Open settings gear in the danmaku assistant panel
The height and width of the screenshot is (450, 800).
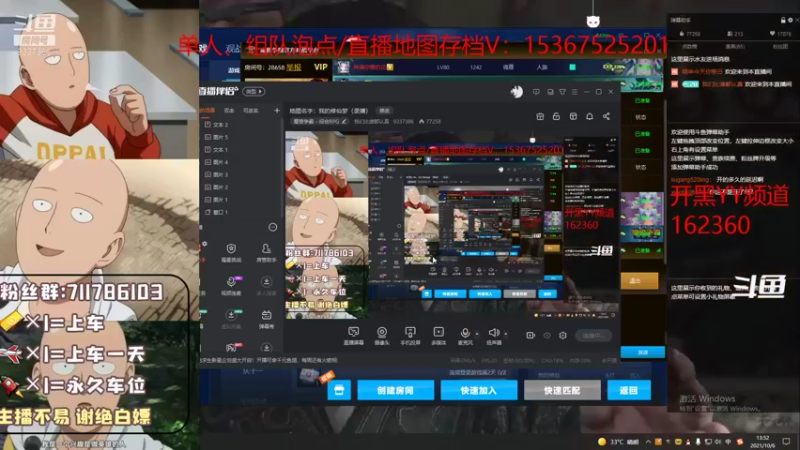(x=790, y=20)
